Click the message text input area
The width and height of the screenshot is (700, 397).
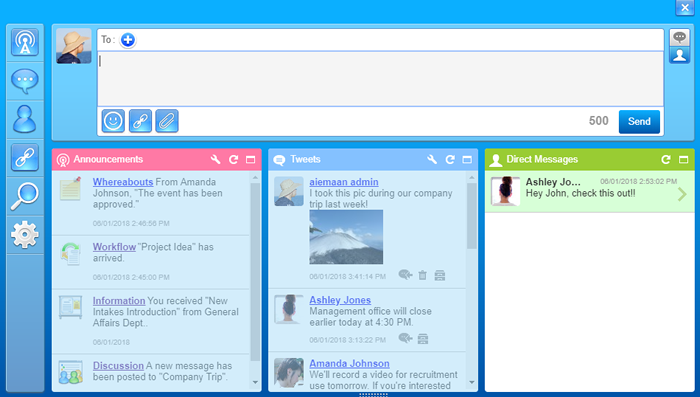point(380,79)
